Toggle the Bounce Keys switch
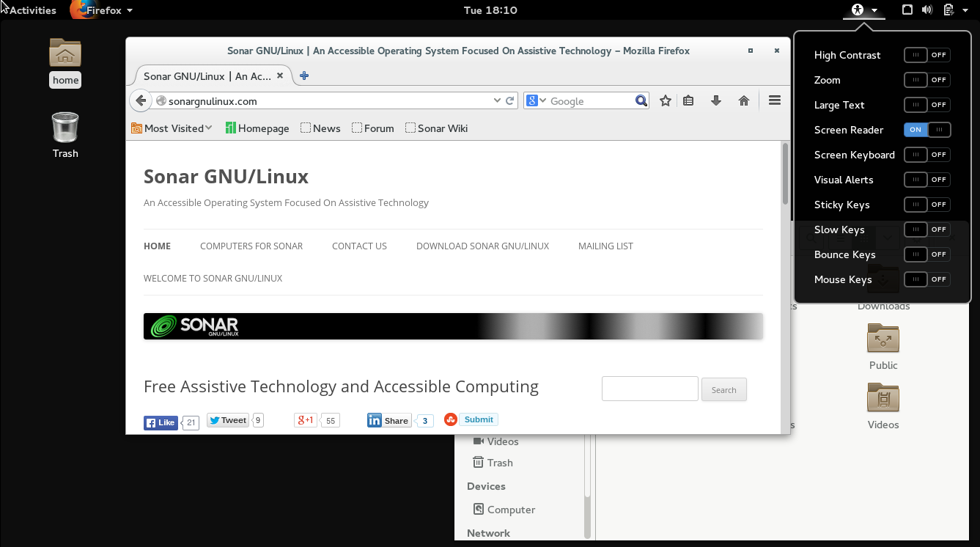Viewport: 980px width, 547px height. (x=927, y=254)
